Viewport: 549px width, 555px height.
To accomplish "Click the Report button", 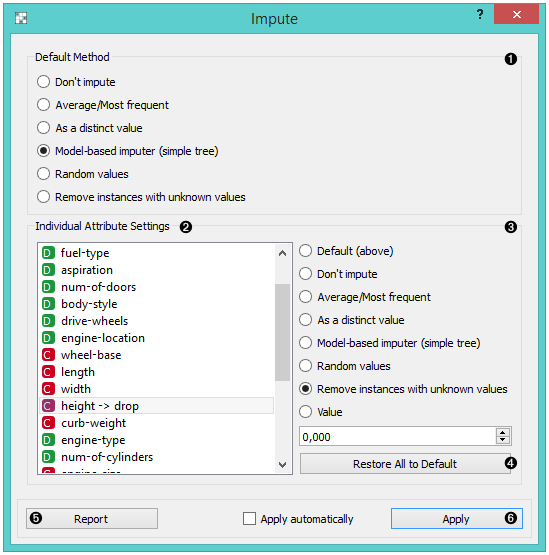I will 92,519.
